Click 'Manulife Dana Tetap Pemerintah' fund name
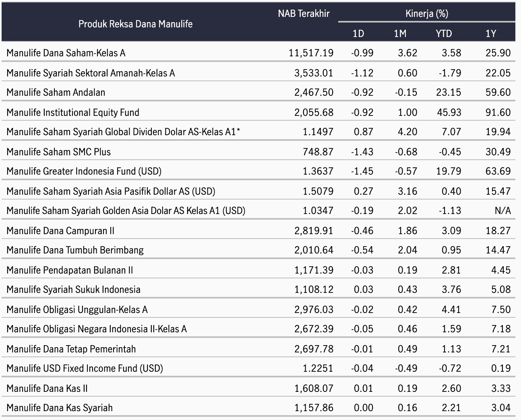 pyautogui.click(x=71, y=349)
